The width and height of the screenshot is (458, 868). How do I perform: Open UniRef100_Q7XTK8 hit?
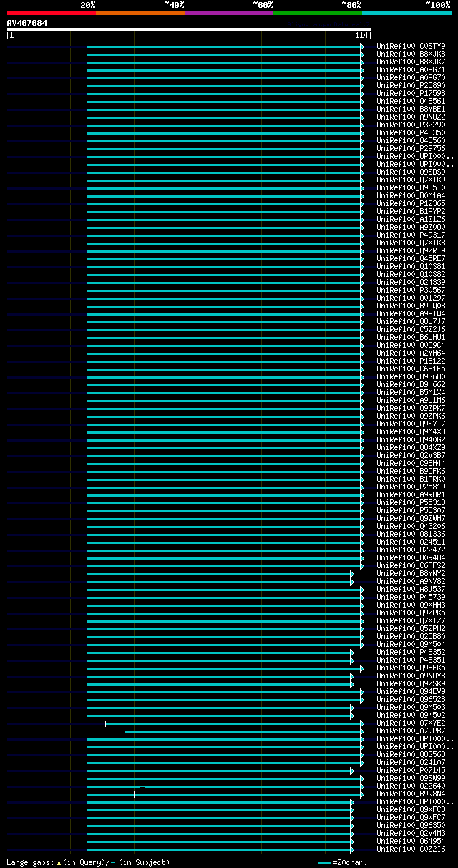[x=411, y=243]
